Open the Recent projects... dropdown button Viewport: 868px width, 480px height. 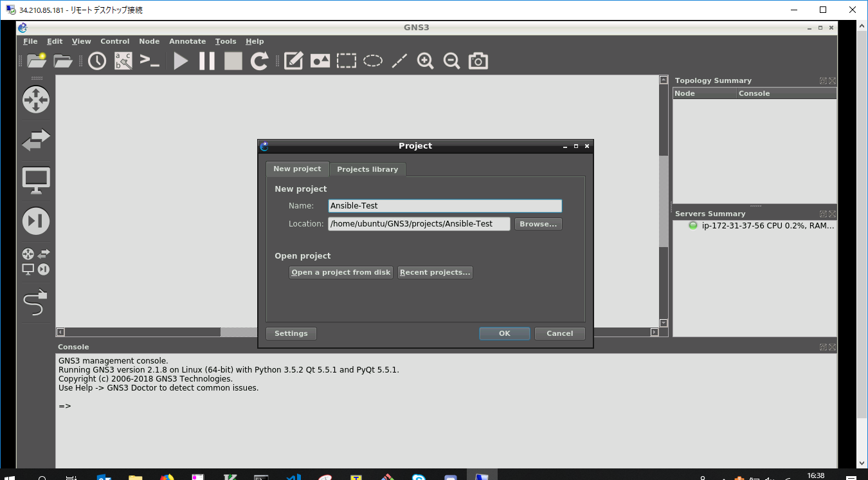coord(435,272)
